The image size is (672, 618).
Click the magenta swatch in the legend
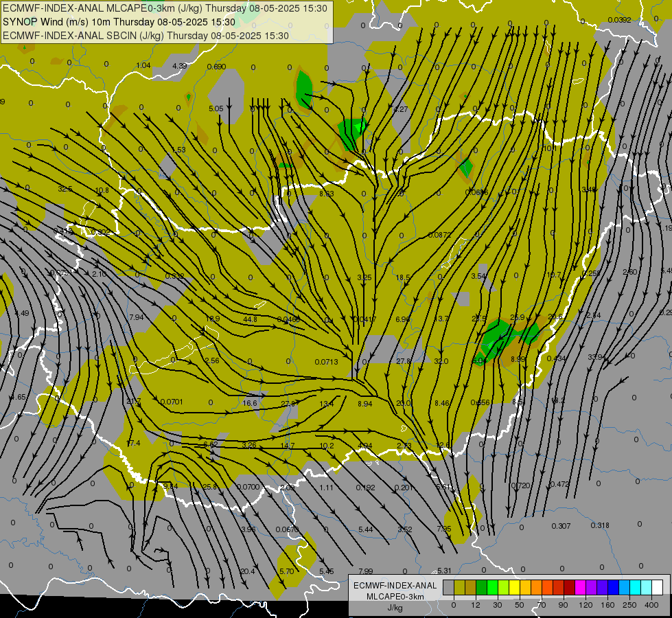point(581,588)
